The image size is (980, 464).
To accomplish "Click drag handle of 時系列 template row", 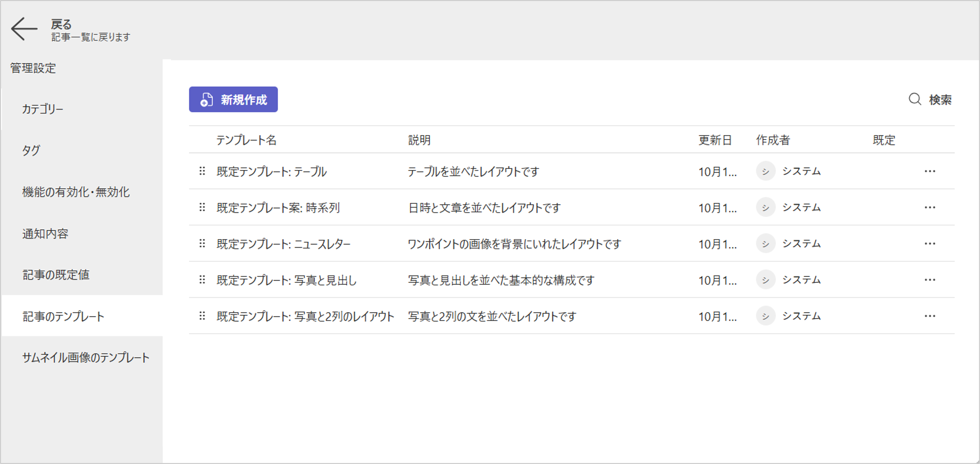I will click(202, 207).
